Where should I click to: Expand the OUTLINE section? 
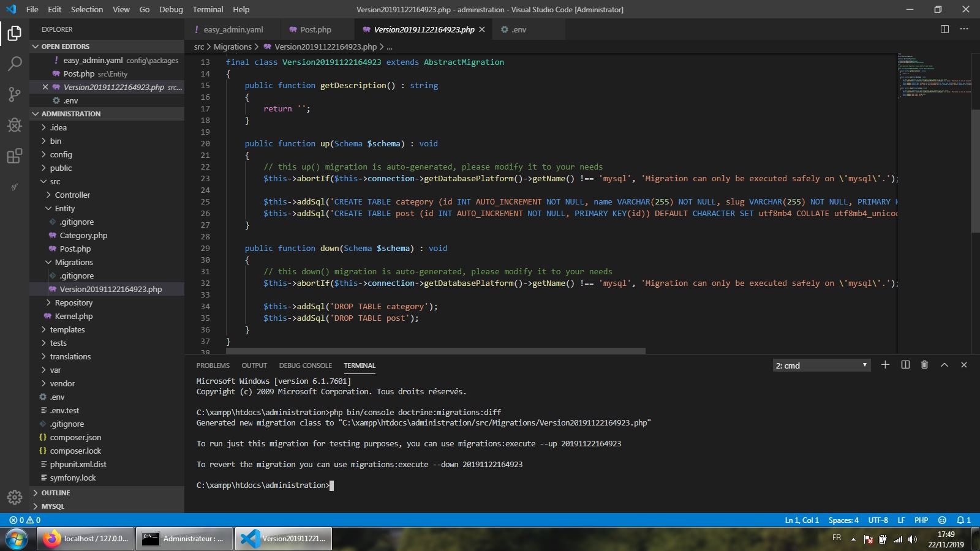pyautogui.click(x=56, y=493)
